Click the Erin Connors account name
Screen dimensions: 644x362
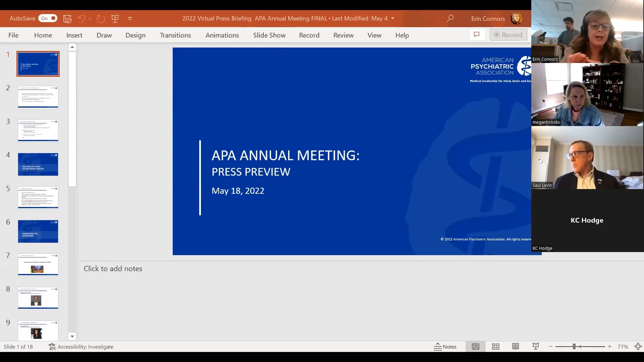pyautogui.click(x=488, y=19)
